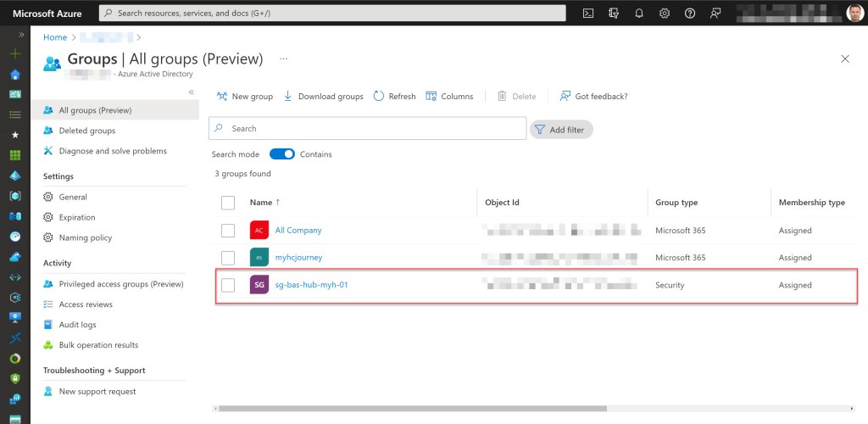Check the box for All Company group

click(x=227, y=231)
